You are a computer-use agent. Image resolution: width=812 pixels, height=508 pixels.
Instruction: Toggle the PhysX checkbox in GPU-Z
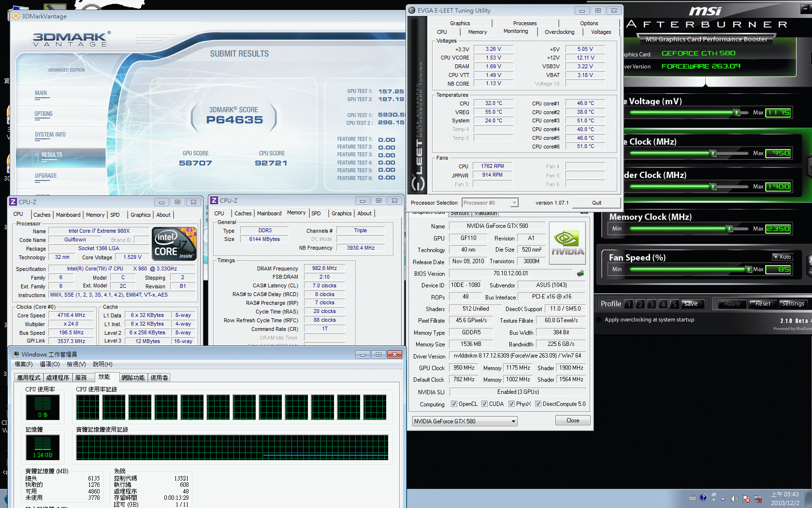pos(511,404)
